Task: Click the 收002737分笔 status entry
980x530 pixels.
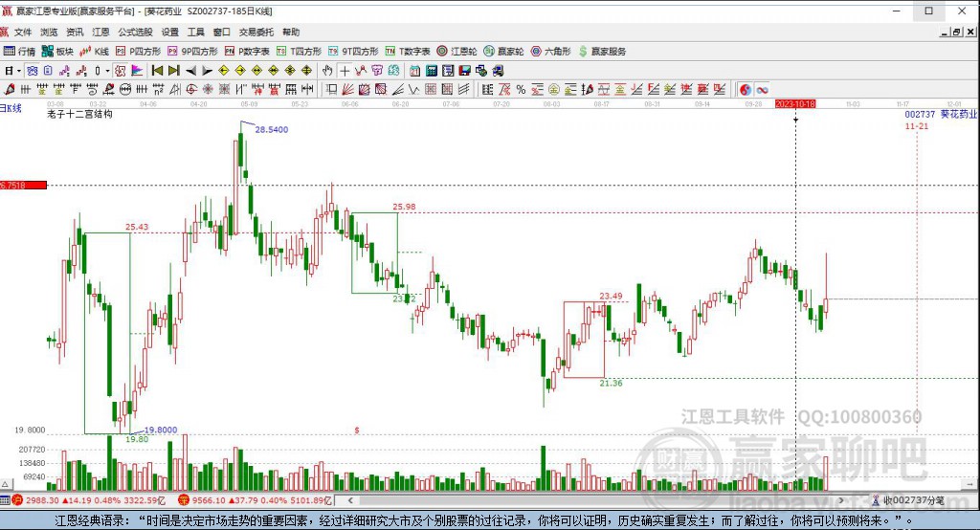Action: pos(908,500)
